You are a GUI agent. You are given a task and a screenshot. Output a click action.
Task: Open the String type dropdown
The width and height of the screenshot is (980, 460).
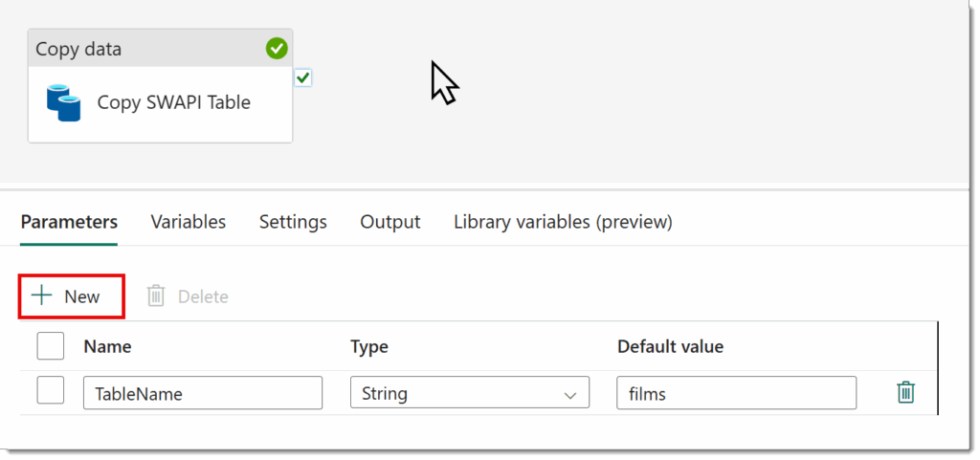pos(469,392)
